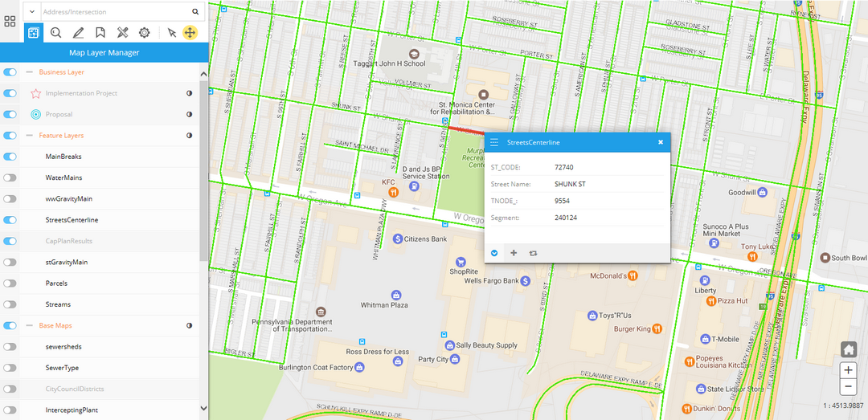The height and width of the screenshot is (420, 868).
Task: Adjust opacity for the Base Maps group
Action: click(x=190, y=326)
